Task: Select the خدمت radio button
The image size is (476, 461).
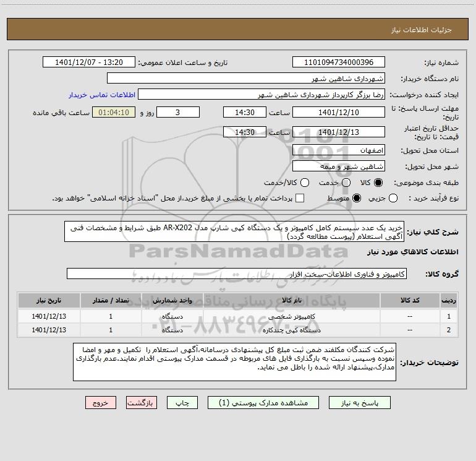Action: [x=346, y=183]
